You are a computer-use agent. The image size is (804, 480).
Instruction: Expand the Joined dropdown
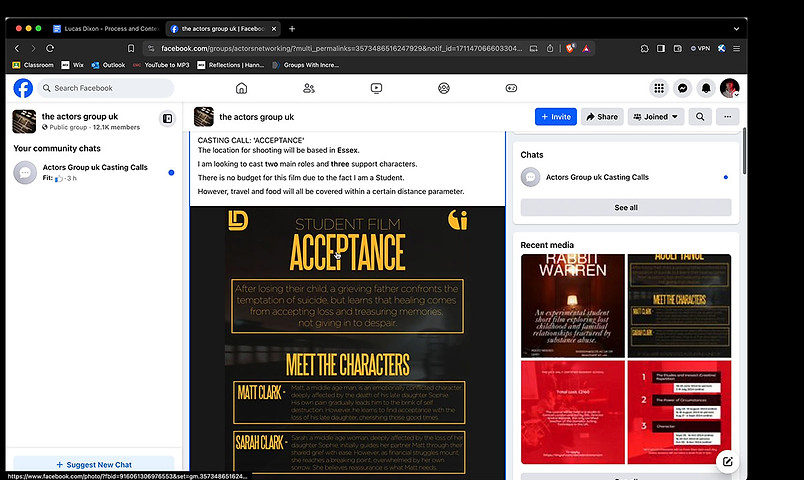point(656,117)
